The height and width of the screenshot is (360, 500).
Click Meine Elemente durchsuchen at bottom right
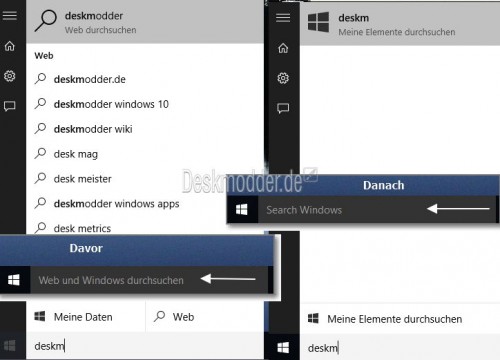point(400,319)
